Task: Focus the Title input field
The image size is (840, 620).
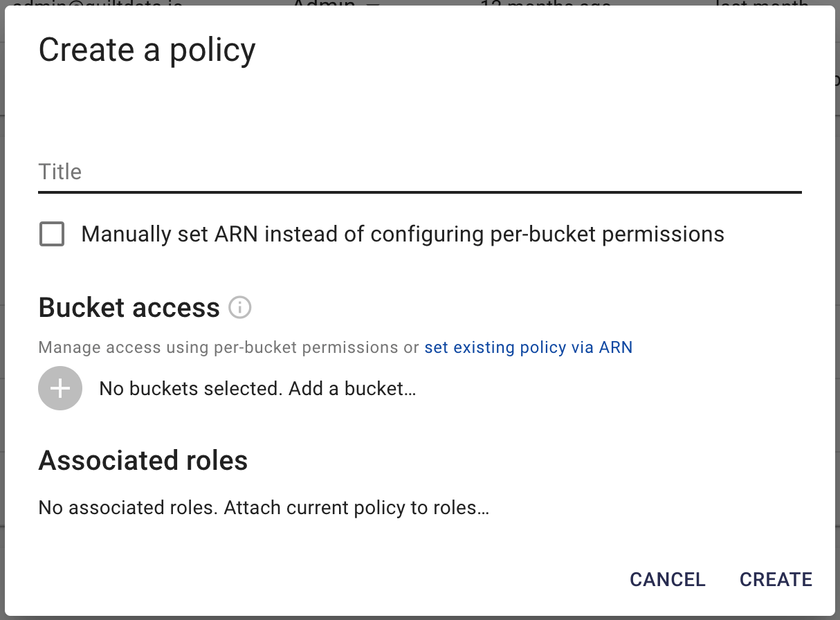Action: click(420, 172)
